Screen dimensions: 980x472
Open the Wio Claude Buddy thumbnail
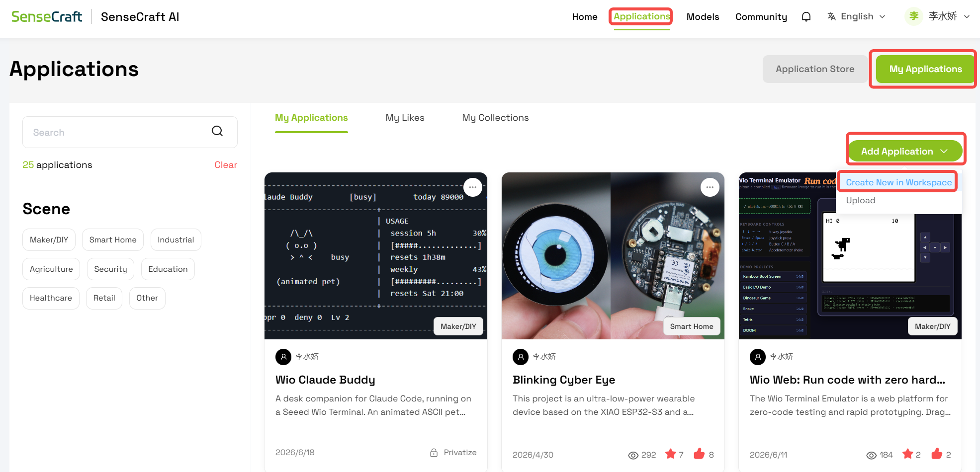[376, 256]
